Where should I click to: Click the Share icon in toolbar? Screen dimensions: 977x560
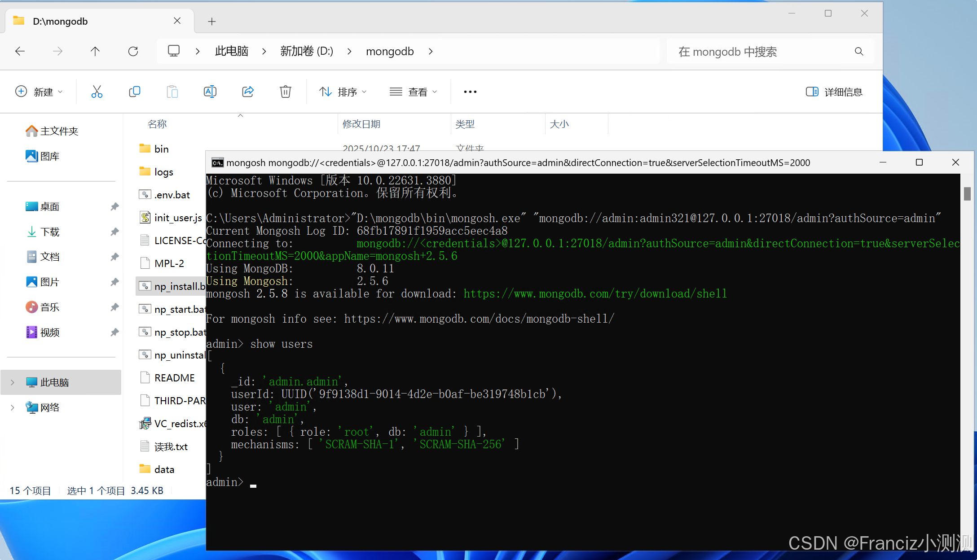[248, 92]
